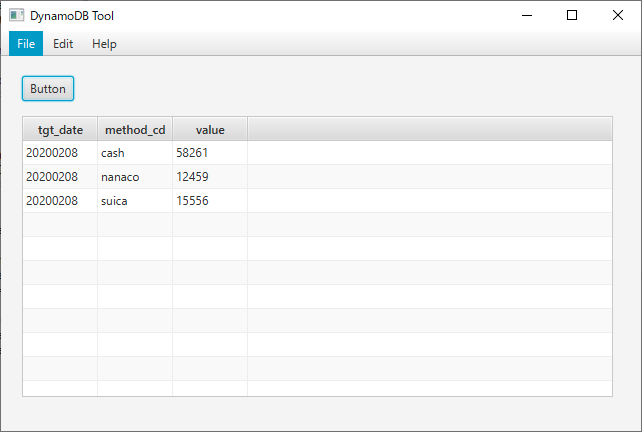Sort by tgt_date column header
The width and height of the screenshot is (642, 432).
60,129
